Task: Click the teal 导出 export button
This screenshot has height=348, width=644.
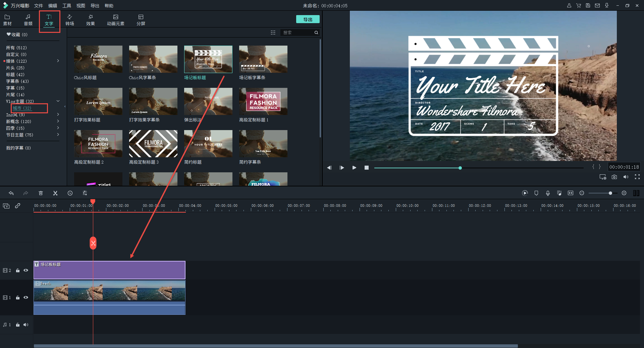Action: coord(308,19)
